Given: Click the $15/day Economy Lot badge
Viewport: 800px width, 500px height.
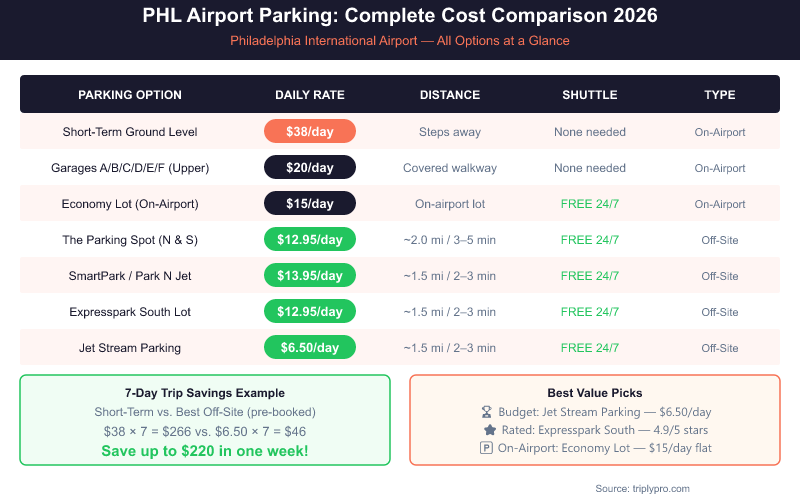Looking at the screenshot, I should [310, 204].
